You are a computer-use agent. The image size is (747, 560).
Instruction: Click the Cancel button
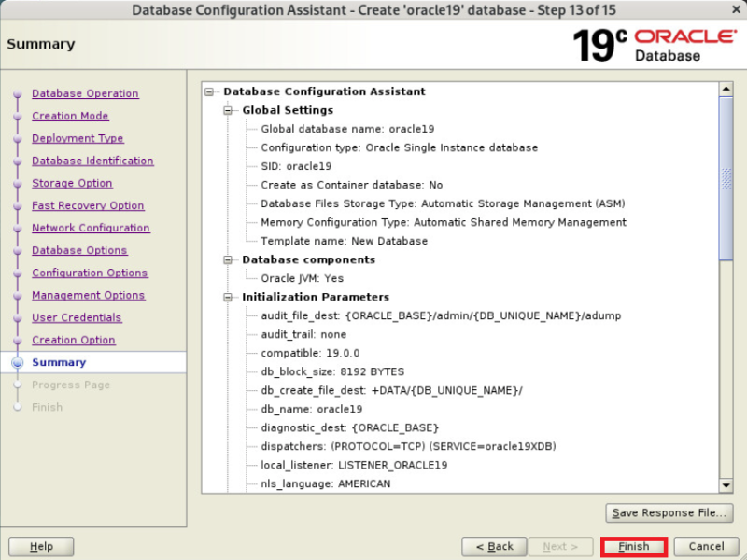click(x=706, y=547)
